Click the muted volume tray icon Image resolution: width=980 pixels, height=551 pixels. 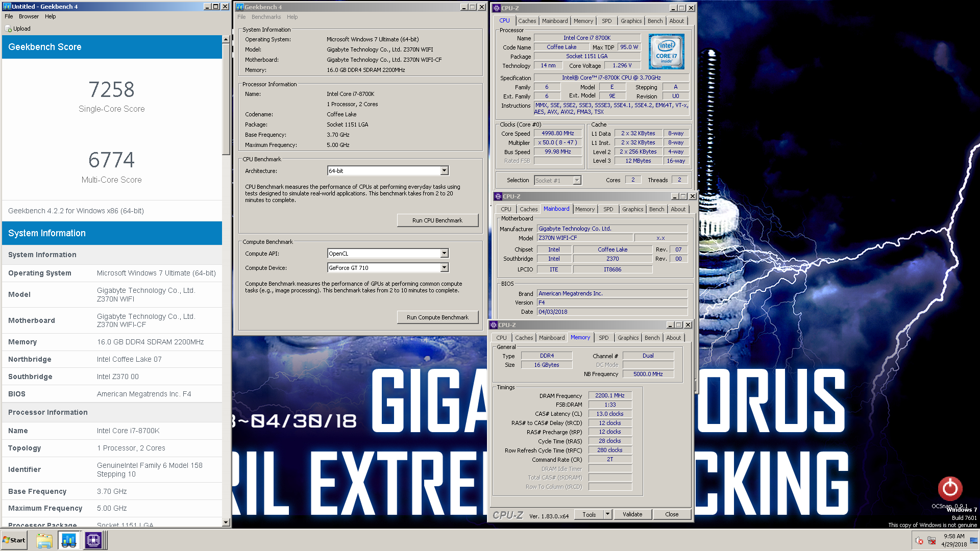tap(919, 540)
